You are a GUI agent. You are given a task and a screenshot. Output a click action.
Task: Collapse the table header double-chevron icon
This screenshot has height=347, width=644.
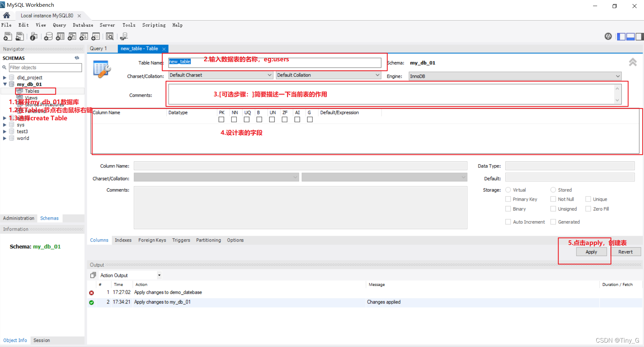pyautogui.click(x=633, y=62)
